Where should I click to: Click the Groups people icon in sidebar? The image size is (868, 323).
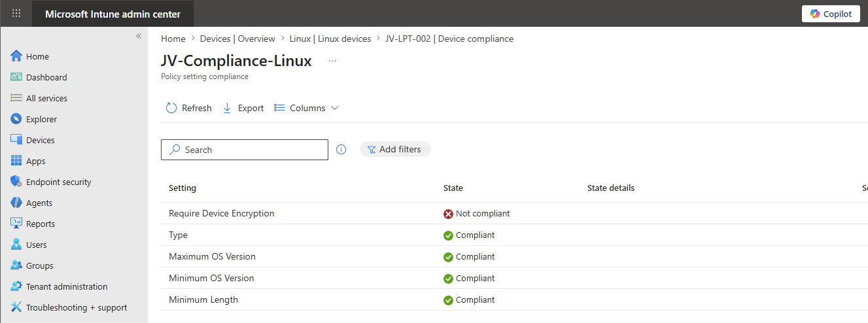(16, 265)
